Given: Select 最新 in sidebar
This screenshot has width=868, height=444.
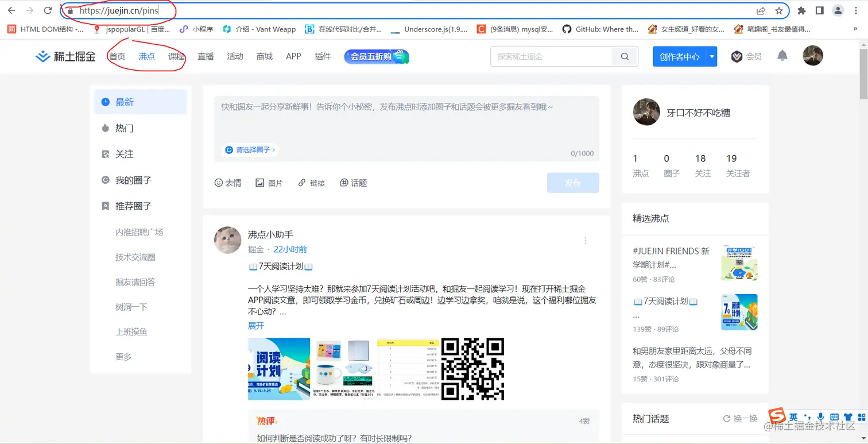Looking at the screenshot, I should click(x=140, y=102).
